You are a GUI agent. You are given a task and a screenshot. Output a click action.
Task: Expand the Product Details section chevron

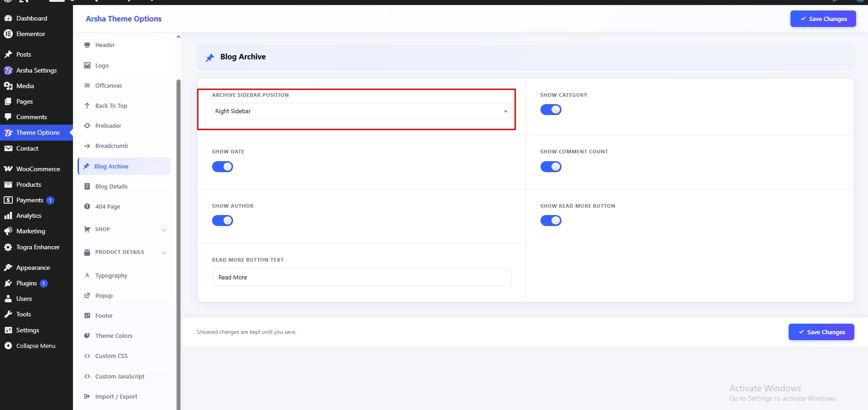point(164,252)
